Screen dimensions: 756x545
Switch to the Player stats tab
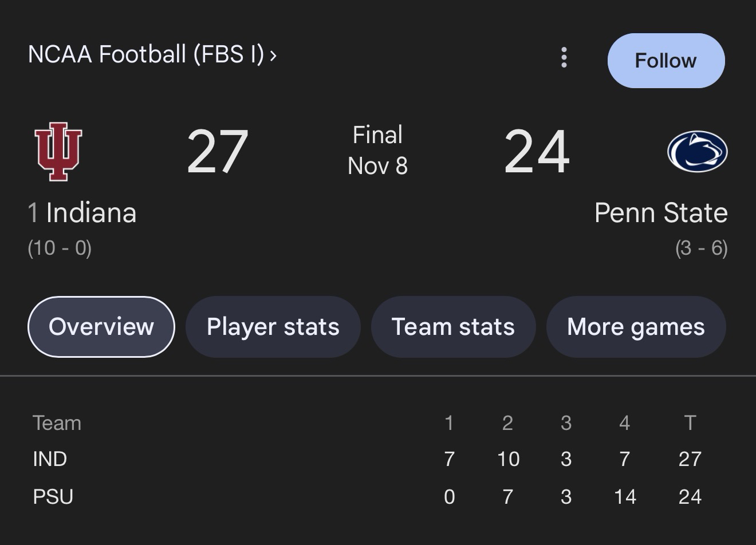(x=273, y=327)
